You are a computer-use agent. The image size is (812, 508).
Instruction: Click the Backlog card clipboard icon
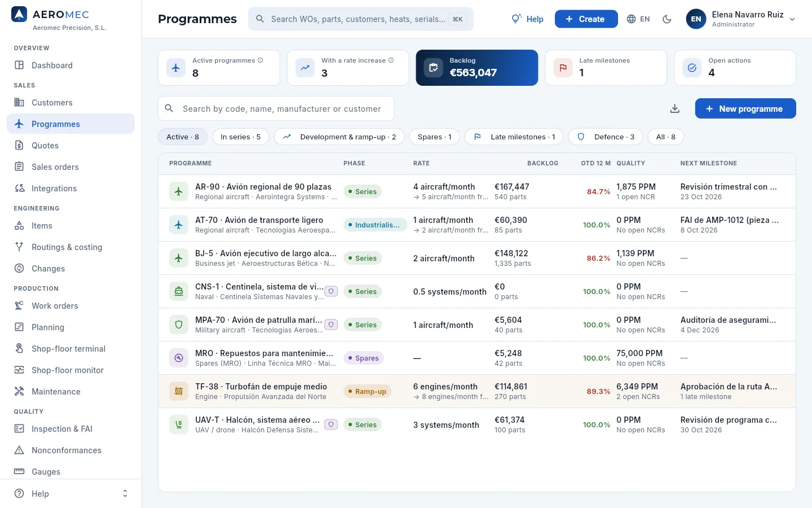[433, 68]
